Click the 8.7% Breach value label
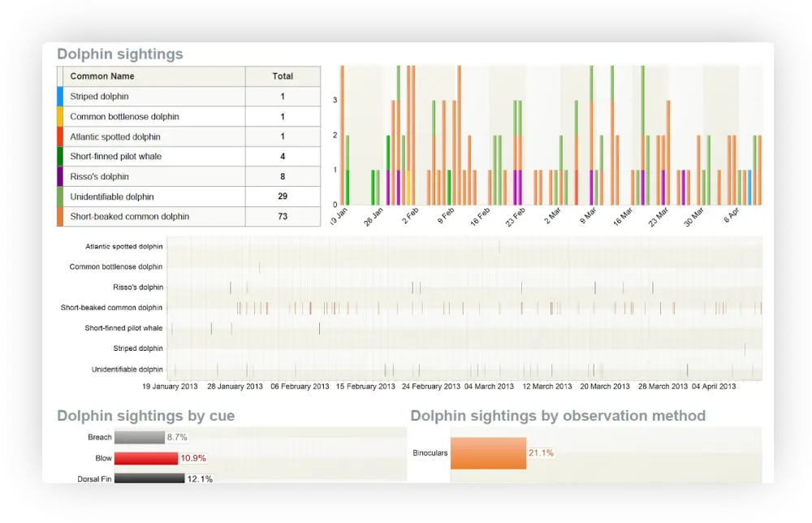This screenshot has width=812, height=523. (x=177, y=438)
